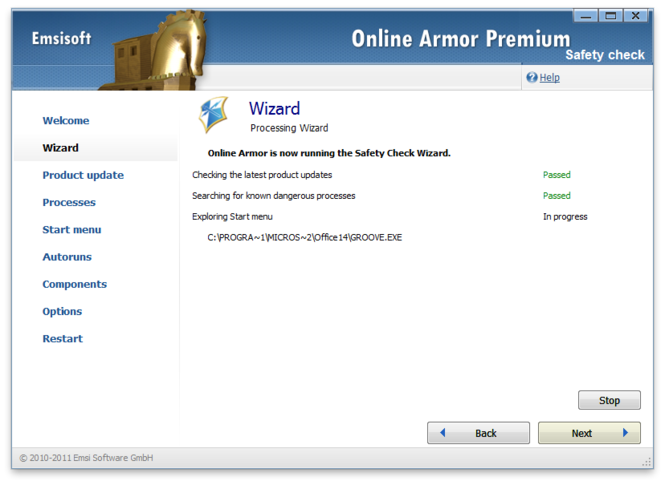Open the Restart step
Viewport: 665px width, 485px height.
point(63,338)
